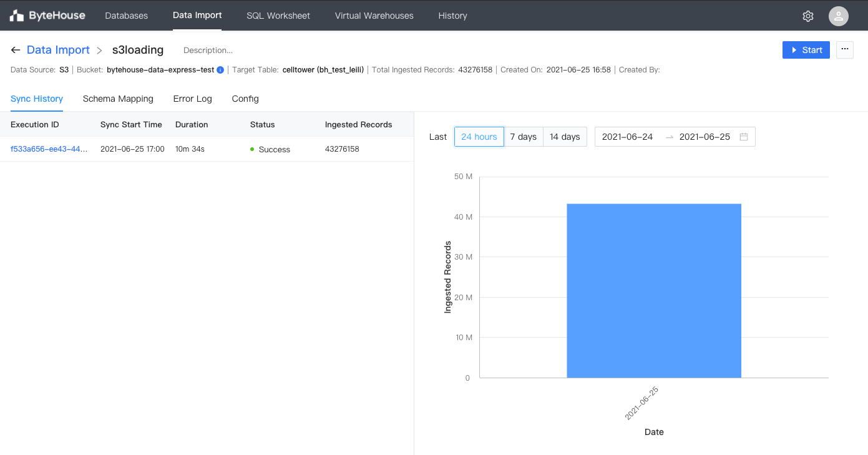Click the Status column header
The image size is (868, 455).
263,125
